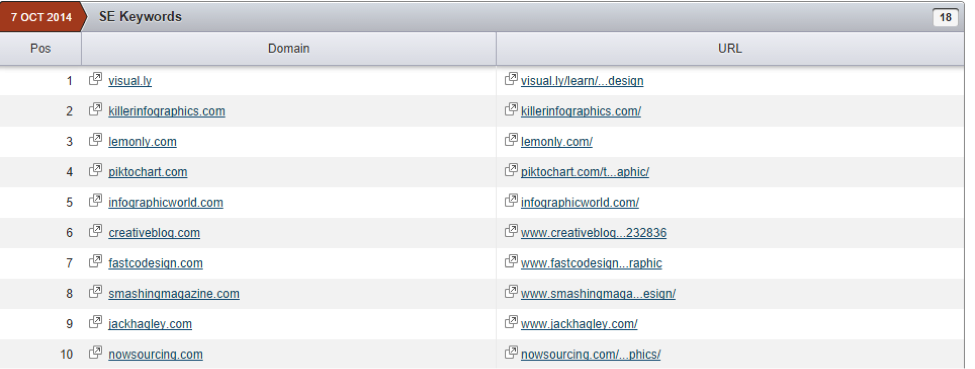This screenshot has height=369, width=975.
Task: Select the 7 OCT 2014 date tab
Action: click(42, 17)
